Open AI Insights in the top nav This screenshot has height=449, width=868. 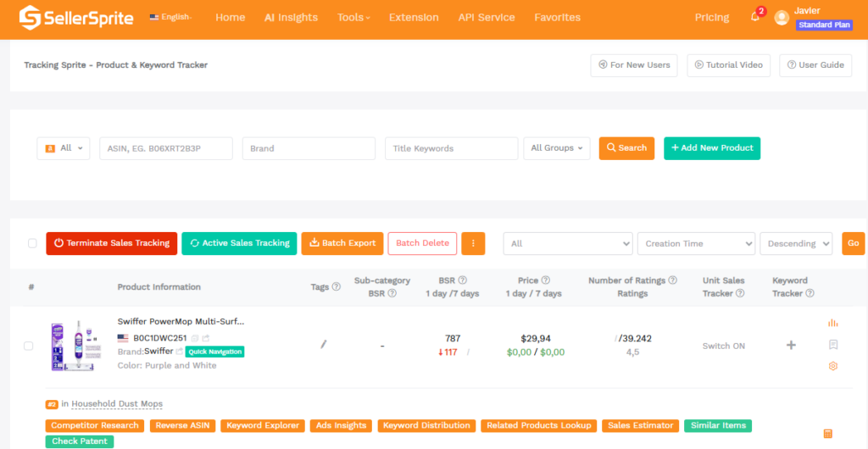coord(292,18)
